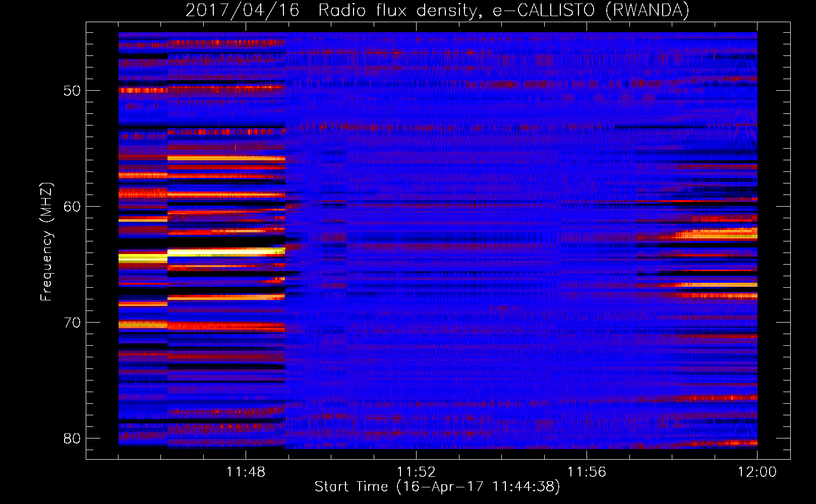Select the 70 tick label on the frequency axis
Image resolution: width=816 pixels, height=504 pixels.
point(72,323)
